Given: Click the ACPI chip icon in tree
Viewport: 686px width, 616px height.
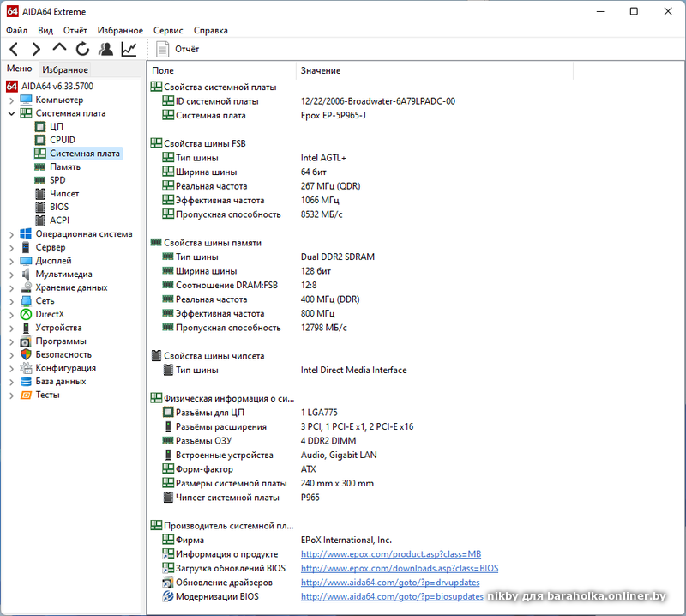Looking at the screenshot, I should tap(40, 220).
